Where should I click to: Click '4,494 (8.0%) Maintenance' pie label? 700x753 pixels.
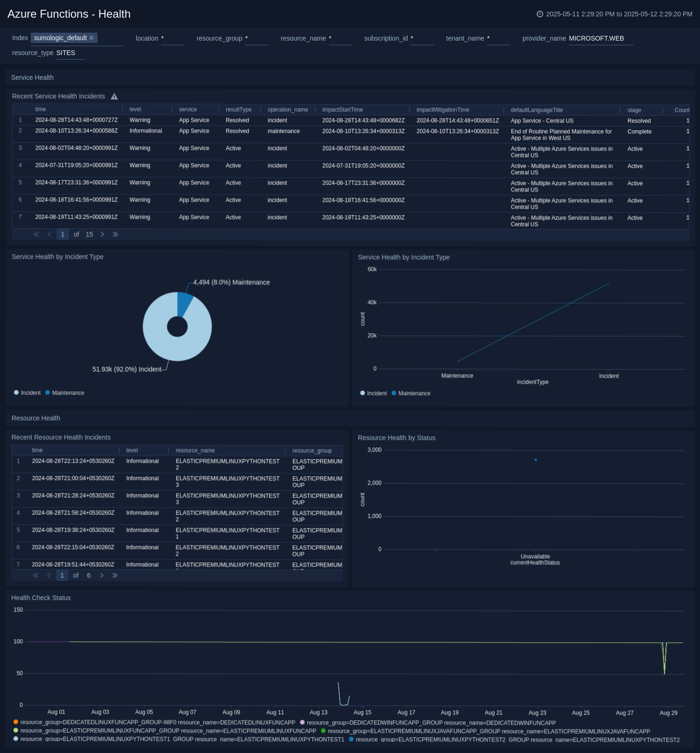coord(231,282)
